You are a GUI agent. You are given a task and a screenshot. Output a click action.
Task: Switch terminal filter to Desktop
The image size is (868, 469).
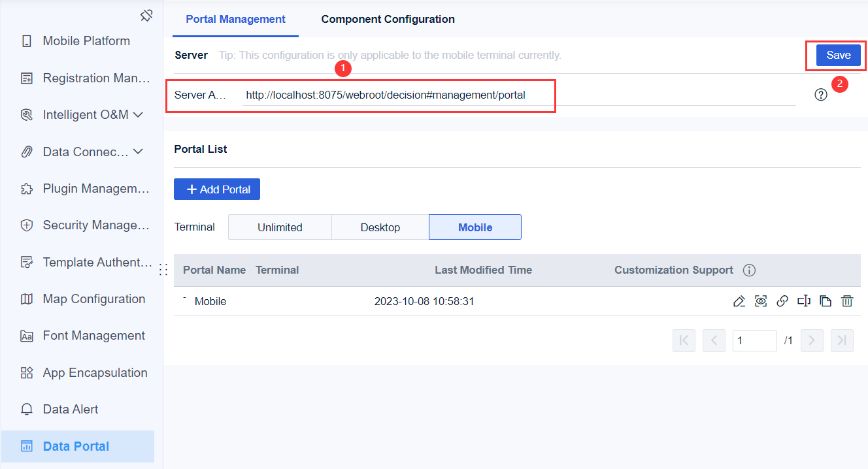(x=380, y=227)
